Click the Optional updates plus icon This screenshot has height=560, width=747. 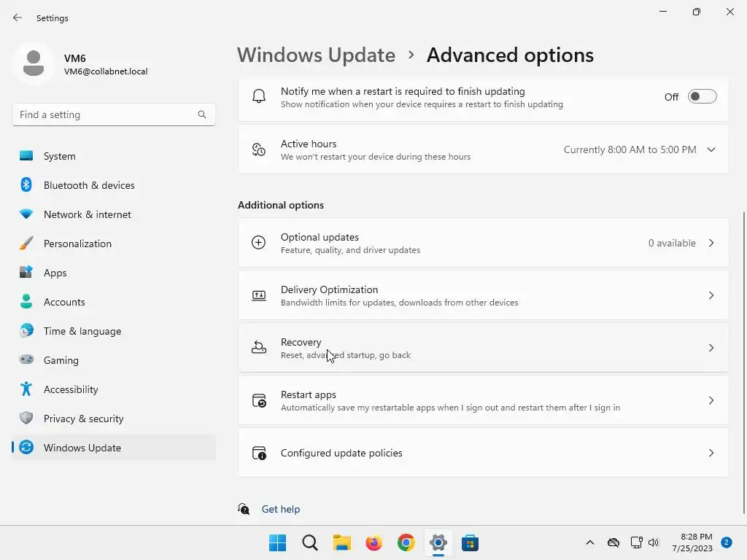click(x=259, y=243)
